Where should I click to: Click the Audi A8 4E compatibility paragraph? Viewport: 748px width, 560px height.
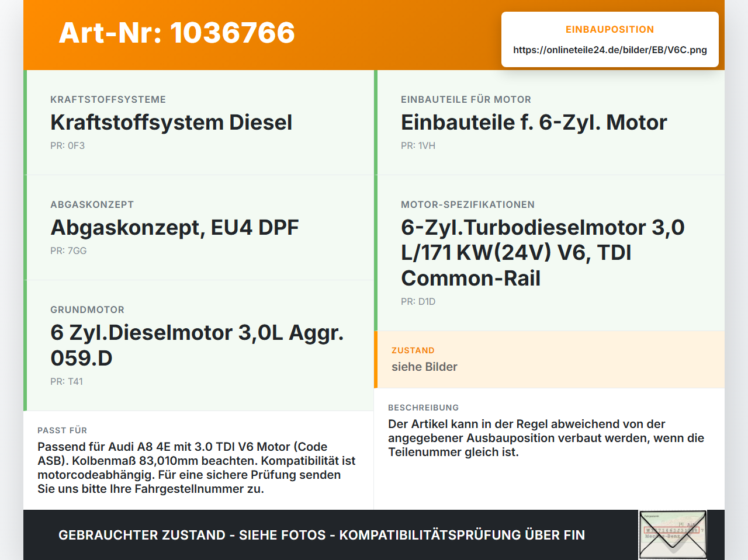coord(197,468)
